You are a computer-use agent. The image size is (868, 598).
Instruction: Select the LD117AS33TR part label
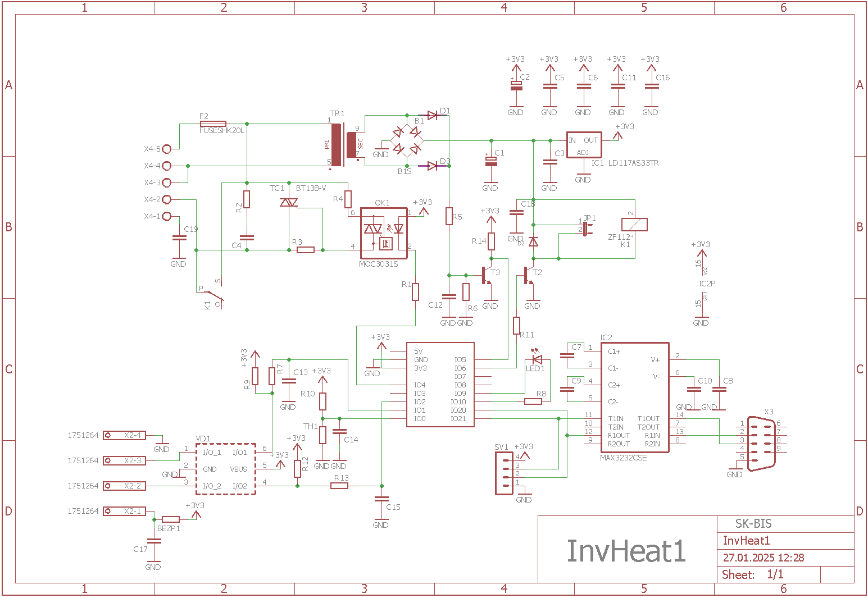pos(634,163)
